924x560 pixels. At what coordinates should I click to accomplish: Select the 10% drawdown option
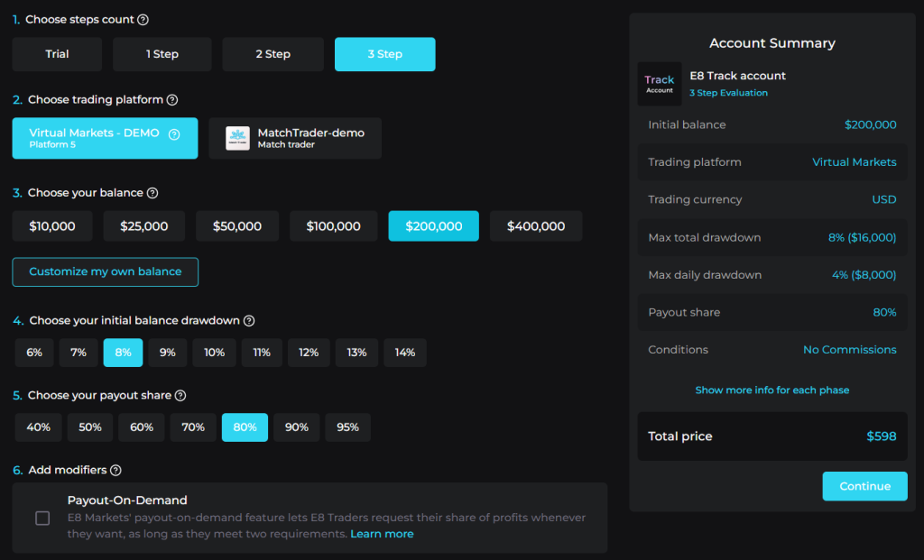pos(215,353)
